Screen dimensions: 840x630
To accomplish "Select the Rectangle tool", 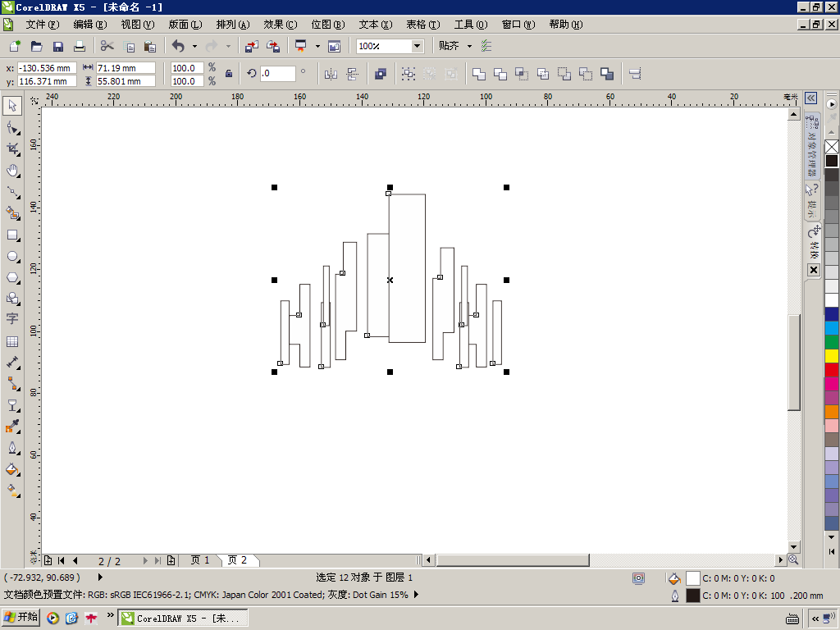I will click(12, 235).
